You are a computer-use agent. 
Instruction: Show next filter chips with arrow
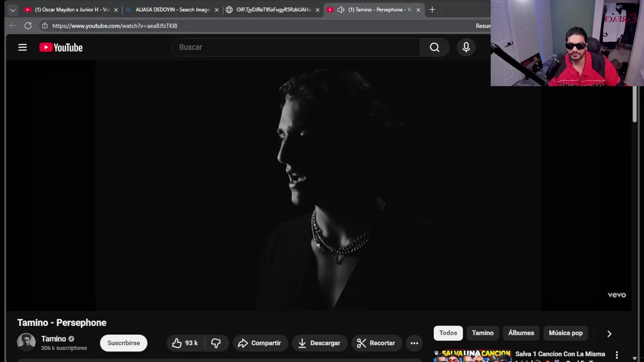[609, 333]
